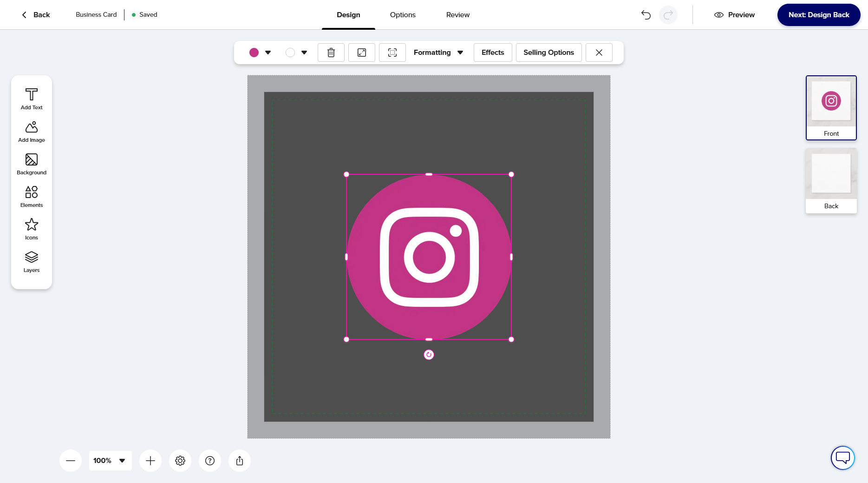This screenshot has height=483, width=868.
Task: Switch to the Review tab
Action: click(x=458, y=15)
